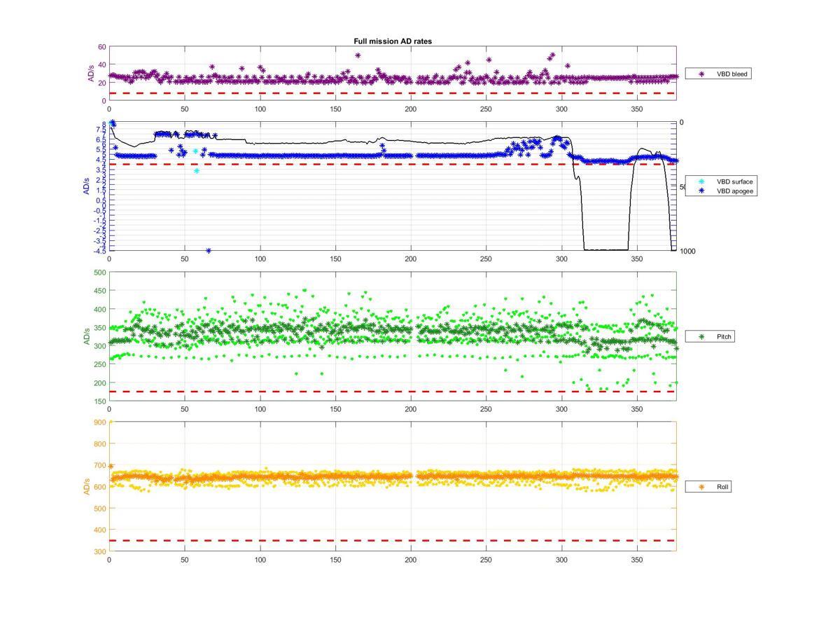
Task: Select the 'VBD surface' legend label
Action: 734,181
